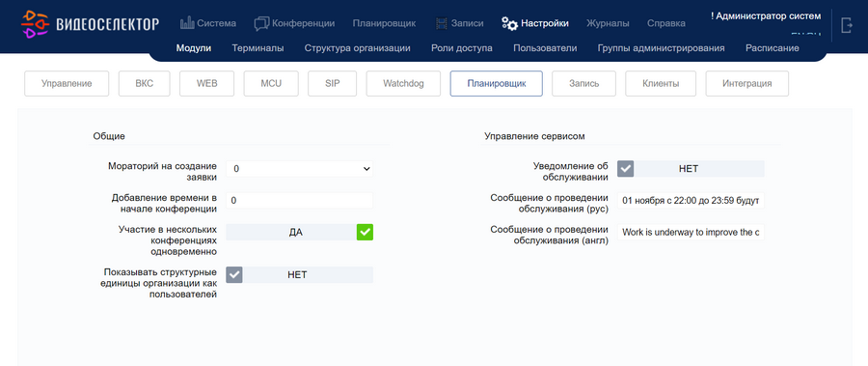The height and width of the screenshot is (366, 868).
Task: Click the Управление сервисом section heading
Action: (534, 136)
